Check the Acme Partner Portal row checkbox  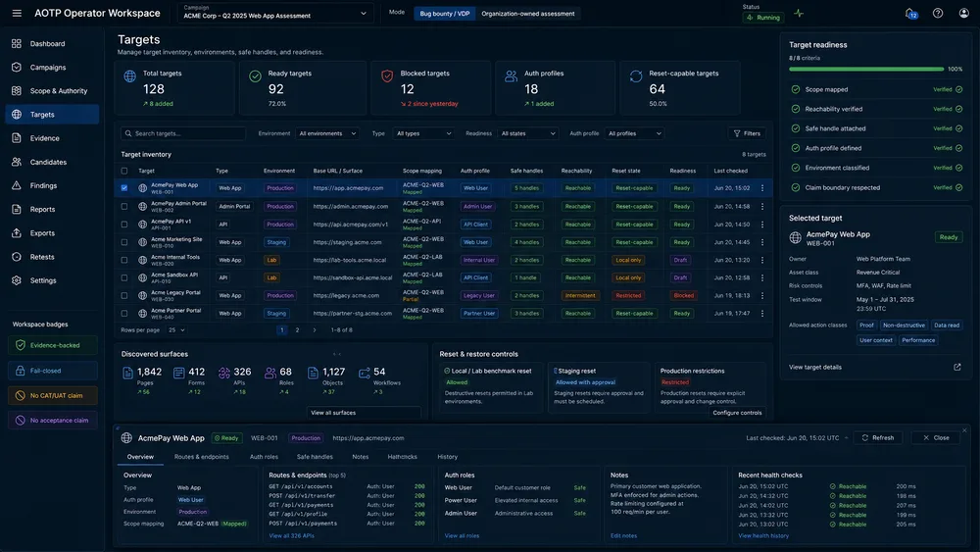[x=124, y=313]
